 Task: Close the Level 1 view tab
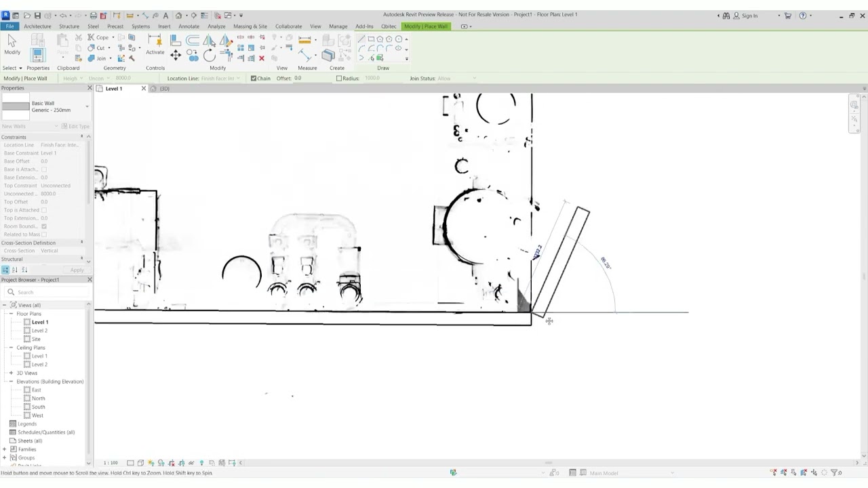click(x=143, y=89)
